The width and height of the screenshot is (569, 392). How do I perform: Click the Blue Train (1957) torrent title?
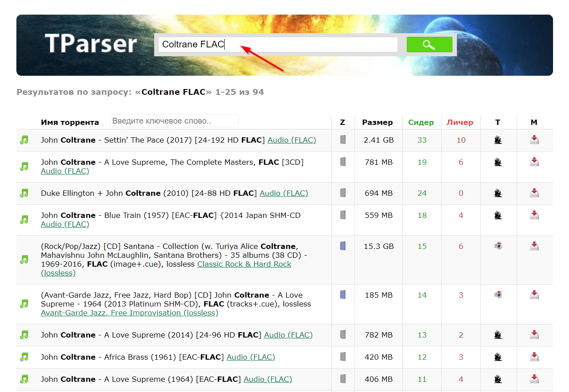[171, 215]
